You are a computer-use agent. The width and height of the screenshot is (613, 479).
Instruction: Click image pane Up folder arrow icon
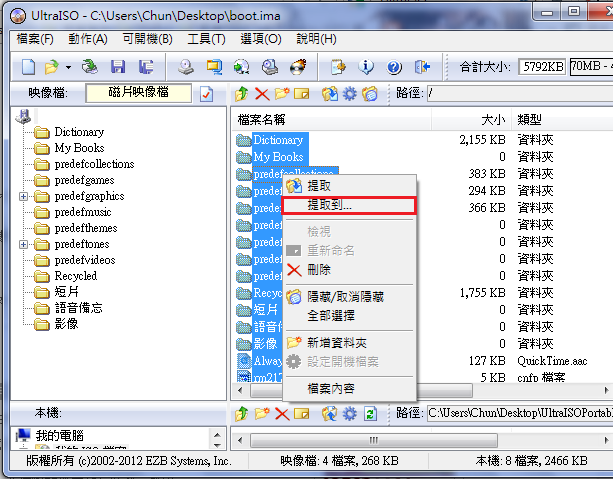point(242,94)
